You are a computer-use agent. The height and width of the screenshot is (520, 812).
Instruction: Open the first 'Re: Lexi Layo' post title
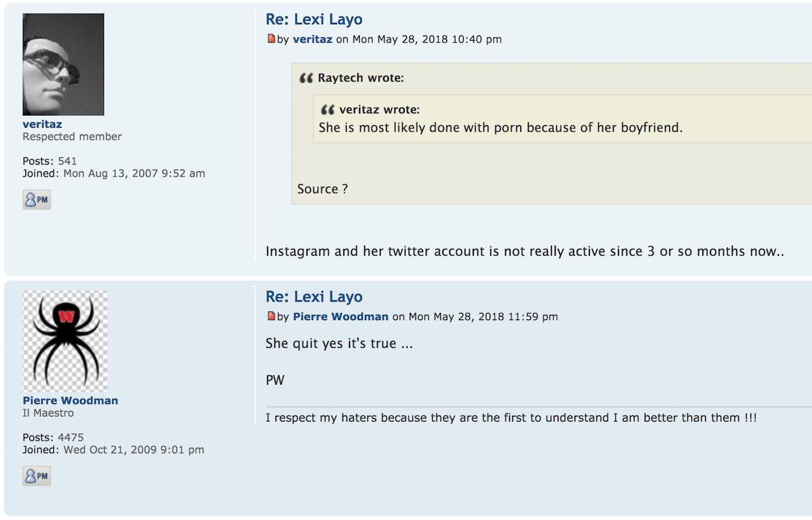point(314,20)
